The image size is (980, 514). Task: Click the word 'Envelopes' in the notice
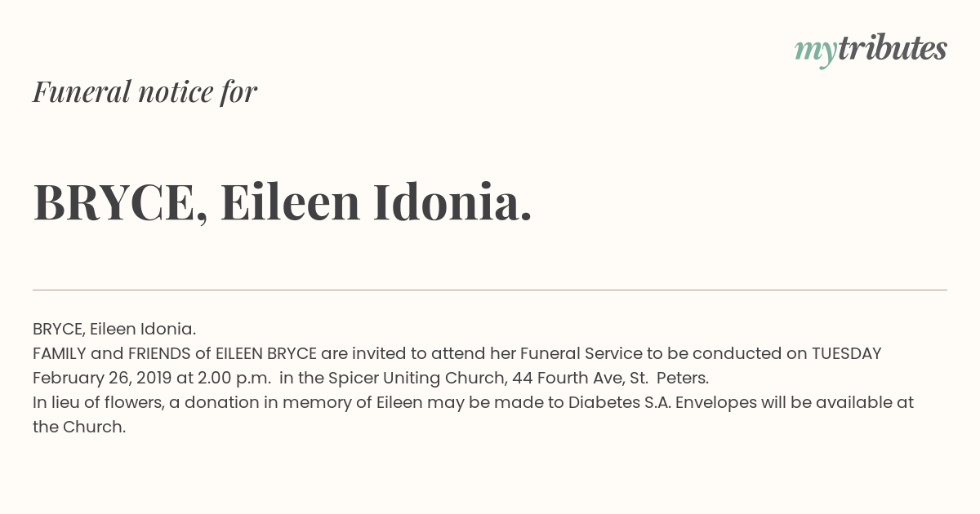(x=716, y=402)
